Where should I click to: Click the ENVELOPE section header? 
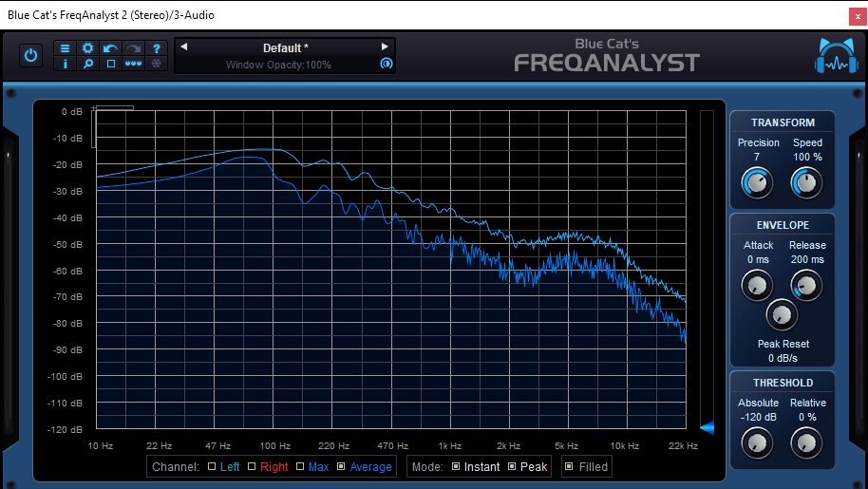pos(783,225)
